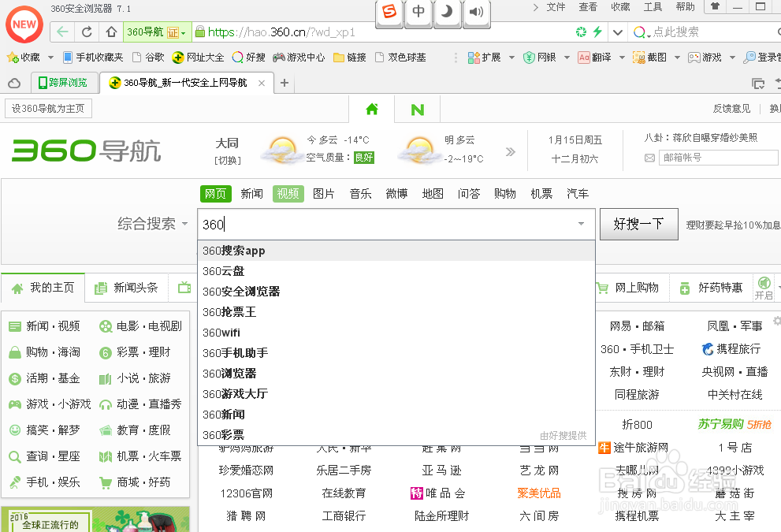Mute sound using the speaker icon
This screenshot has width=781, height=532.
click(476, 13)
